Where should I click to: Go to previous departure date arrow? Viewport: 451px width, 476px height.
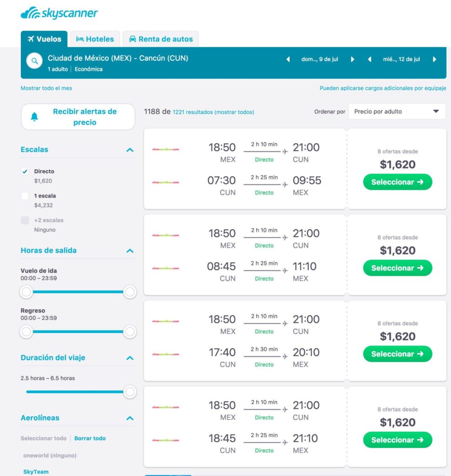[288, 59]
